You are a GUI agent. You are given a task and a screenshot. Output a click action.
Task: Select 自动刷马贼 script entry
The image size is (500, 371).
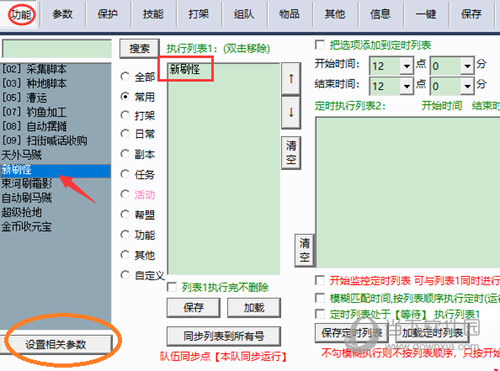coord(55,198)
